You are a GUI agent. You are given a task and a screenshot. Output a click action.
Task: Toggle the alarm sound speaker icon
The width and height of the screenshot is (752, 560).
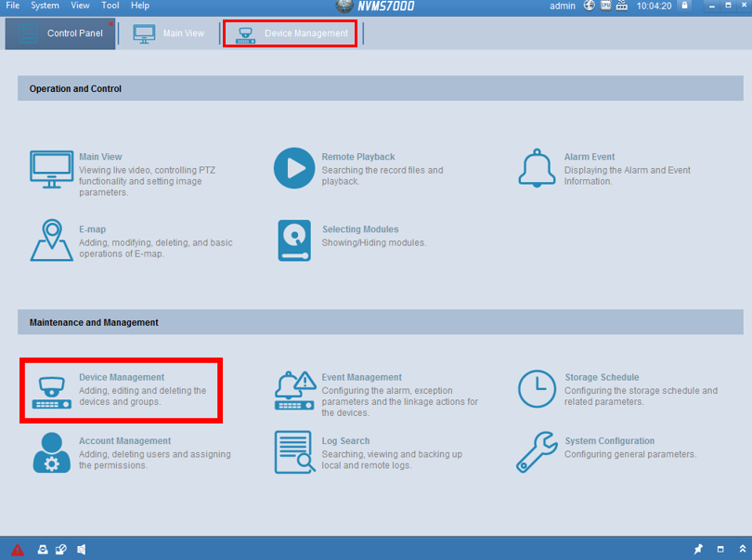(x=82, y=550)
